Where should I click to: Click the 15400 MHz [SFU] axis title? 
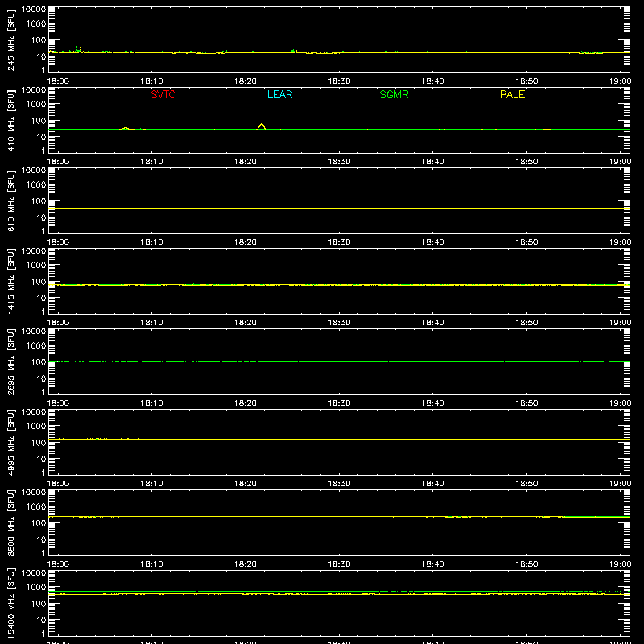pyautogui.click(x=10, y=603)
